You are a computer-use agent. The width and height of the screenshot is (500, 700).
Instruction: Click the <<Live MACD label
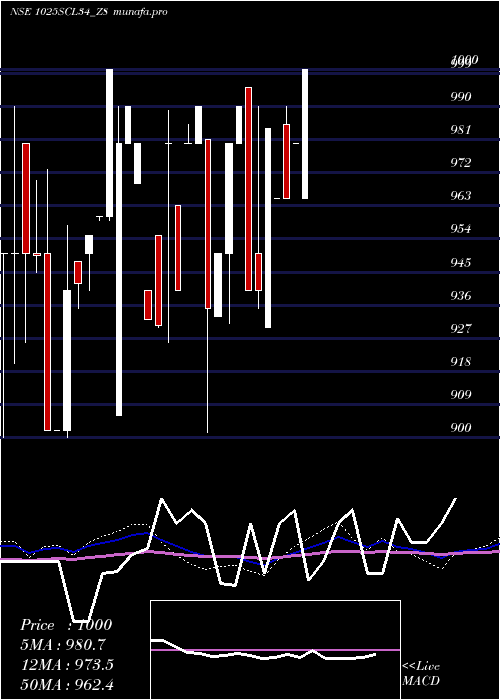tap(421, 673)
